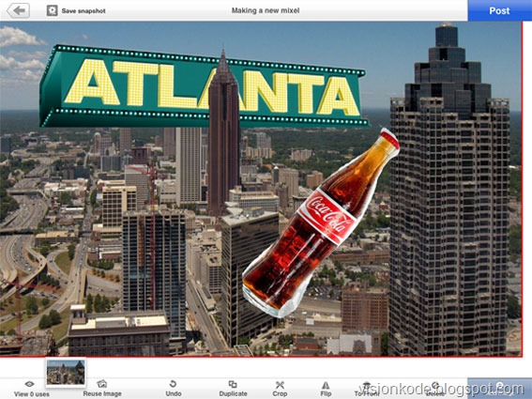The image size is (532, 399).
Task: Select the Coca-Cola bottle cutout
Action: pos(321,223)
